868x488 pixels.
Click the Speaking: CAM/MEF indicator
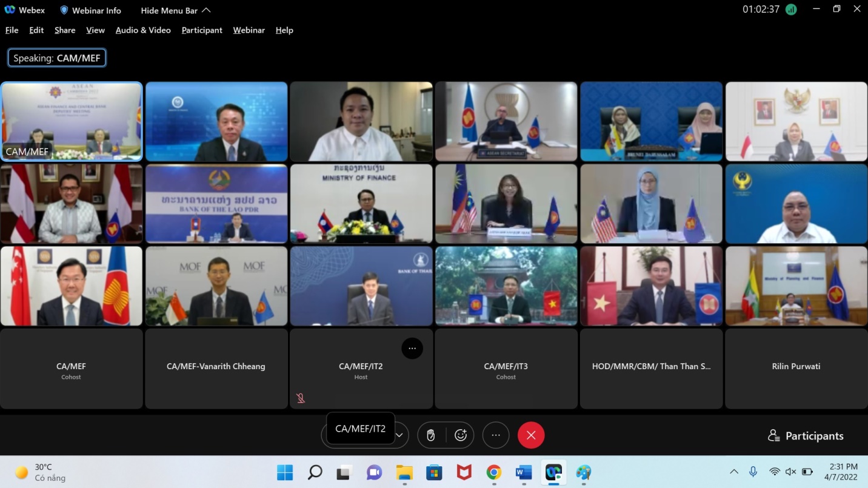57,58
